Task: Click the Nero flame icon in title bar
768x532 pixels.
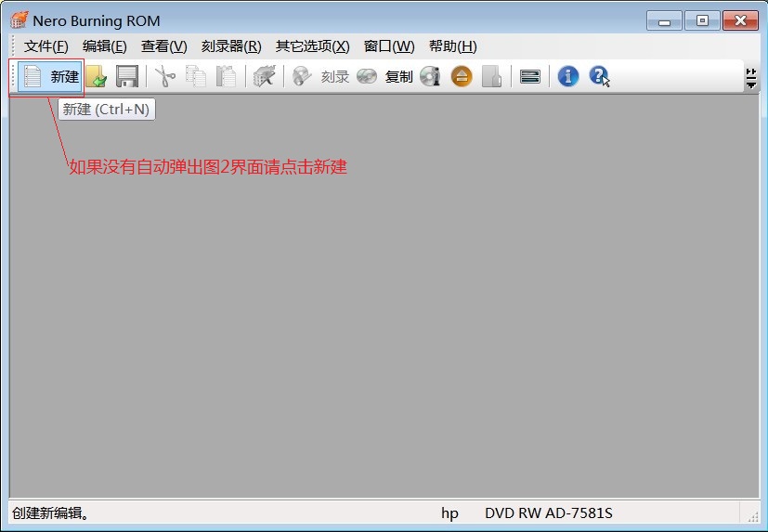Action: coord(19,20)
